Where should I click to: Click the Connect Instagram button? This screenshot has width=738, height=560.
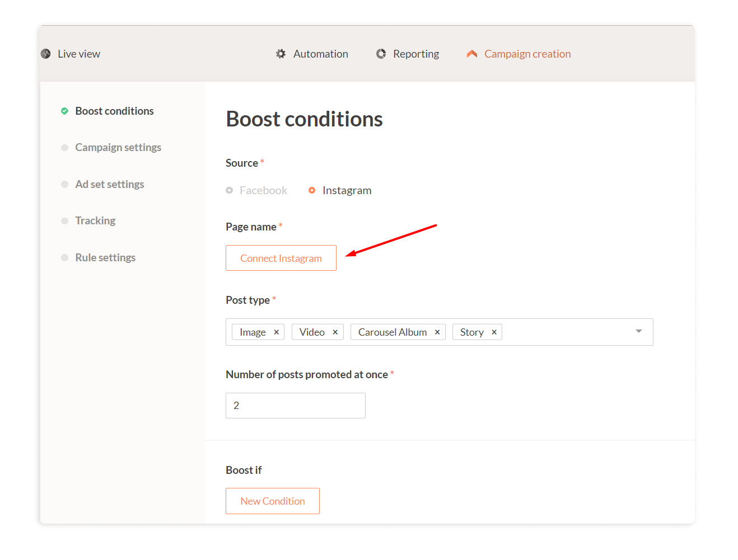281,258
